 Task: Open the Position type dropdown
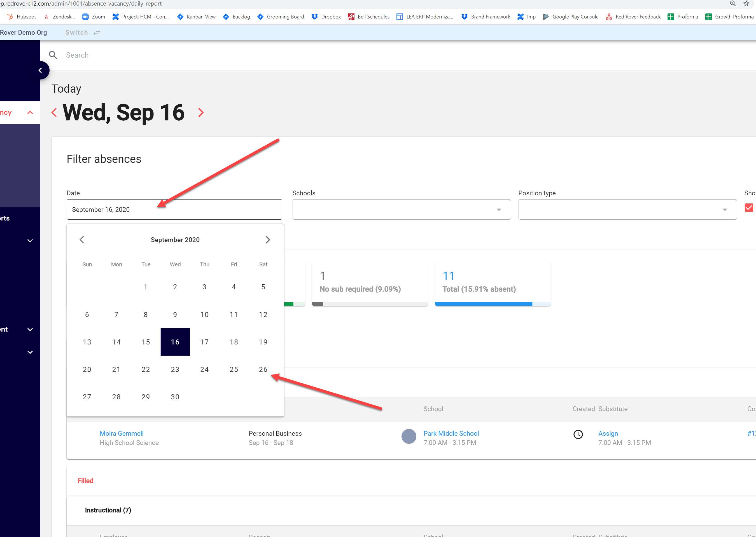(x=627, y=209)
